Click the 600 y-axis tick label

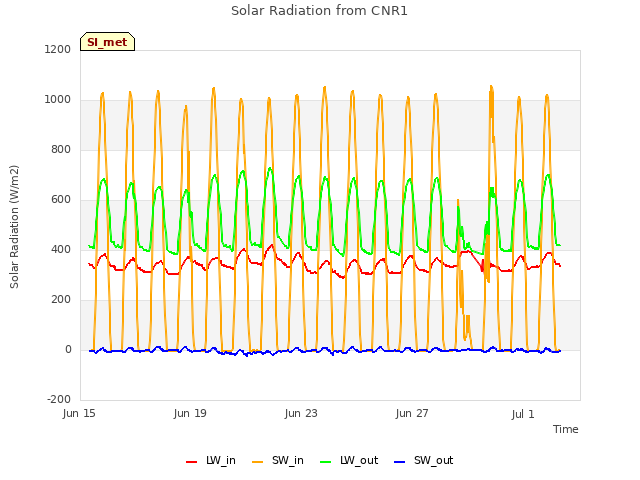tap(61, 200)
